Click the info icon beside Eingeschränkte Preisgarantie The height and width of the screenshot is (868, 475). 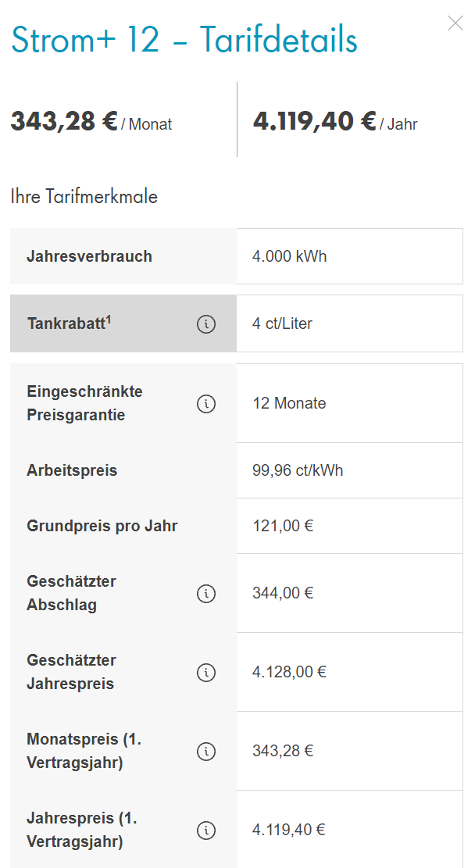[206, 404]
